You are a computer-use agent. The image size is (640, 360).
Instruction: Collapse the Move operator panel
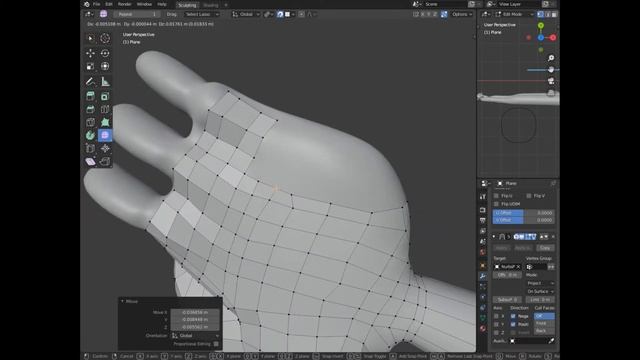tap(122, 301)
